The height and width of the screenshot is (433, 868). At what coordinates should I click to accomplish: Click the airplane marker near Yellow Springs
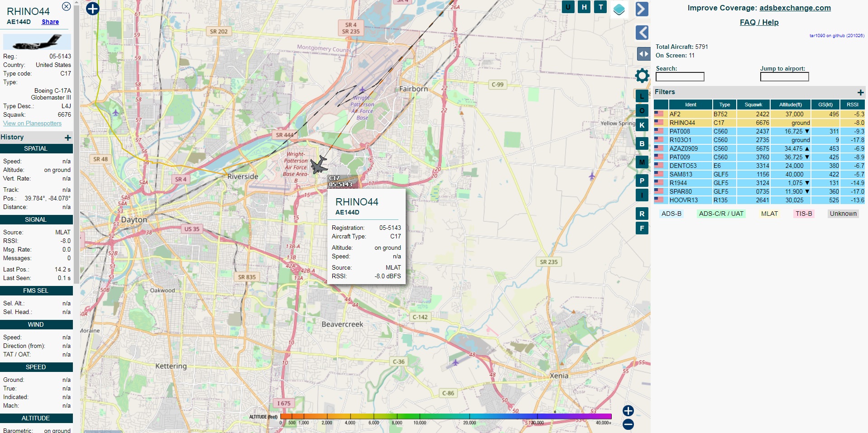point(592,175)
